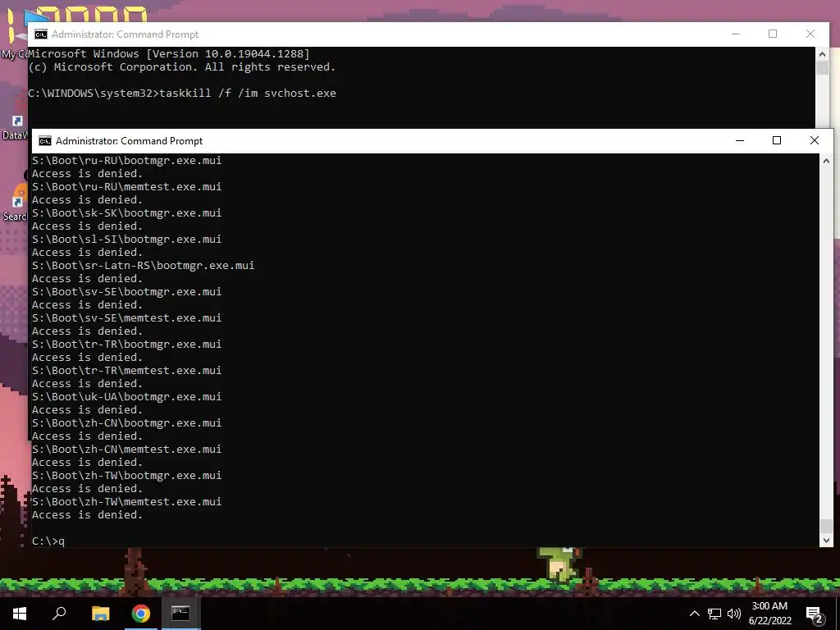Click the C:\>q prompt line
The height and width of the screenshot is (630, 840).
click(48, 541)
